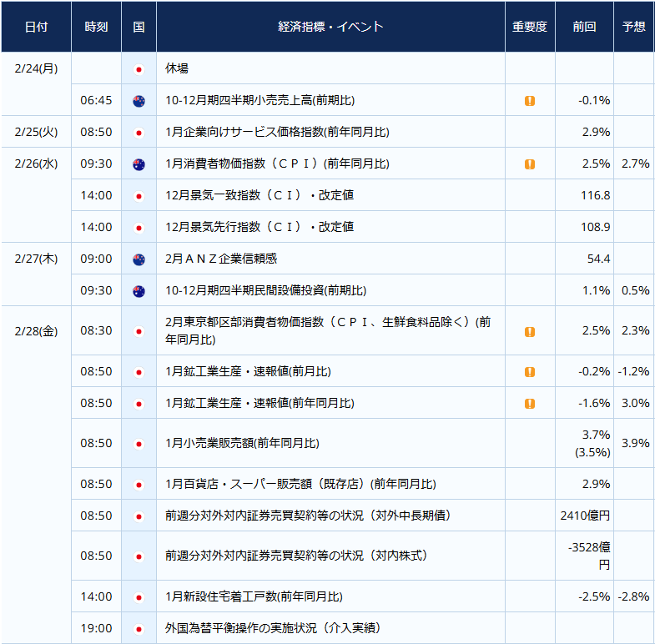
Task: Click the Australia flag beside 1月消費者物価指数
Action: (139, 164)
